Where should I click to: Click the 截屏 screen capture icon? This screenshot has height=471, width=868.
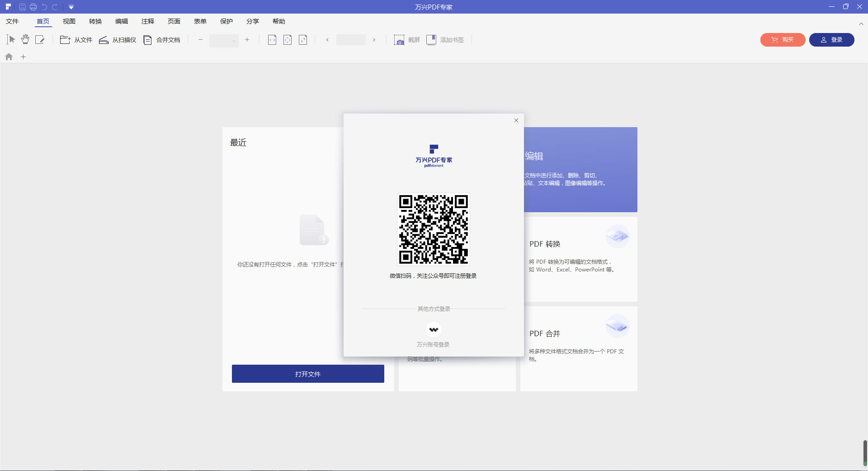(400, 40)
